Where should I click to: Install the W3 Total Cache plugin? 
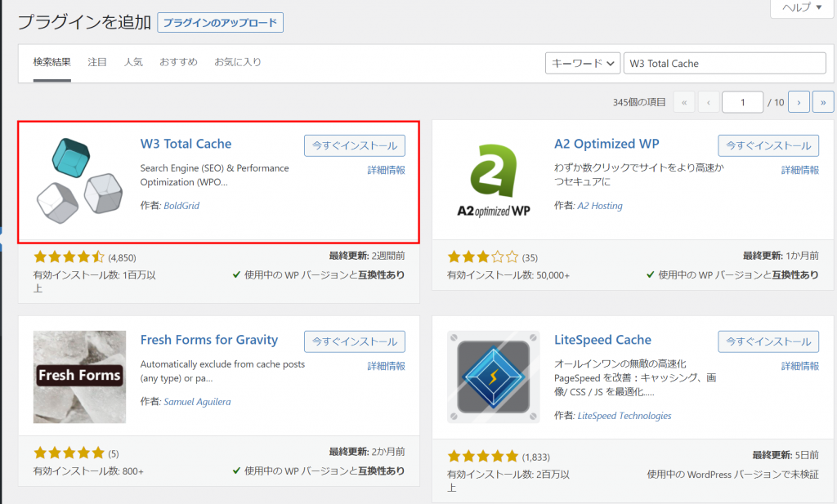(355, 145)
